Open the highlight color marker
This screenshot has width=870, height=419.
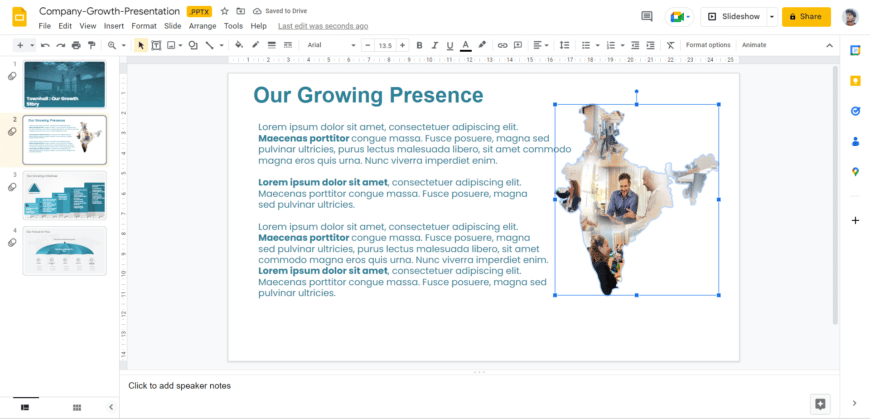pos(482,45)
